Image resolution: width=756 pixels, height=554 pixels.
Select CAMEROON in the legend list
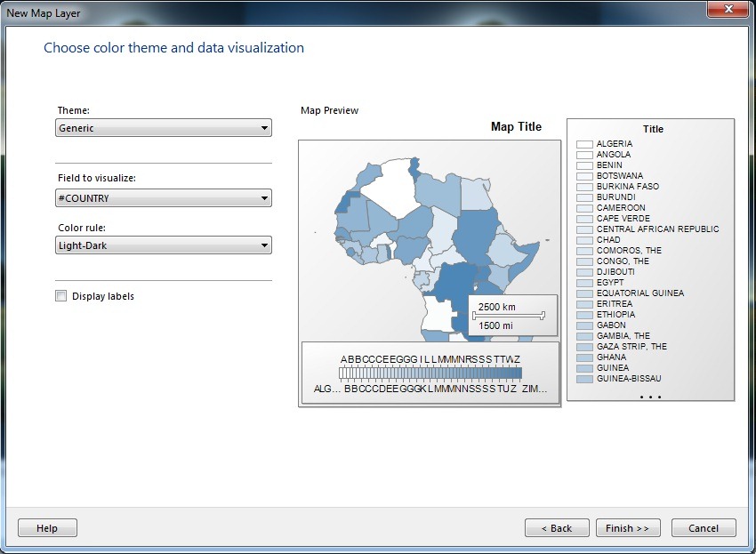pyautogui.click(x=621, y=208)
